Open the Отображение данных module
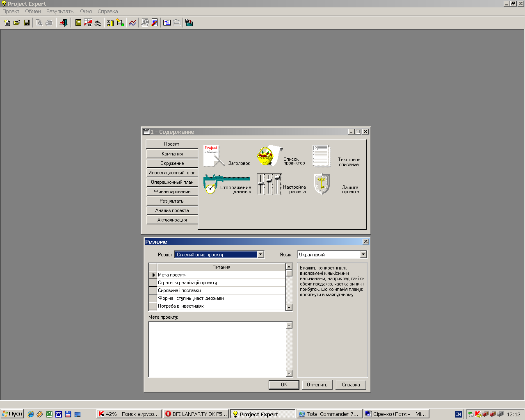The height and width of the screenshot is (420, 525). coord(227,184)
